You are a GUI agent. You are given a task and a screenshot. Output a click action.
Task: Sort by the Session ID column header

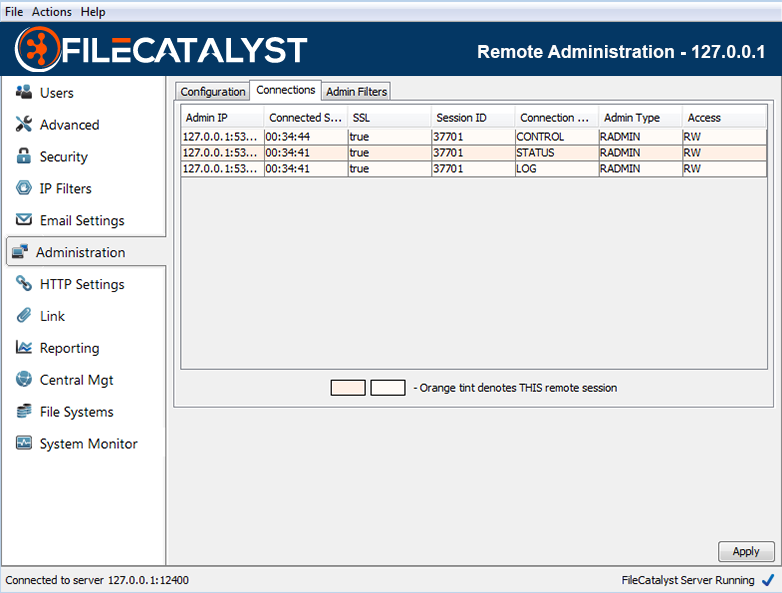coord(473,118)
